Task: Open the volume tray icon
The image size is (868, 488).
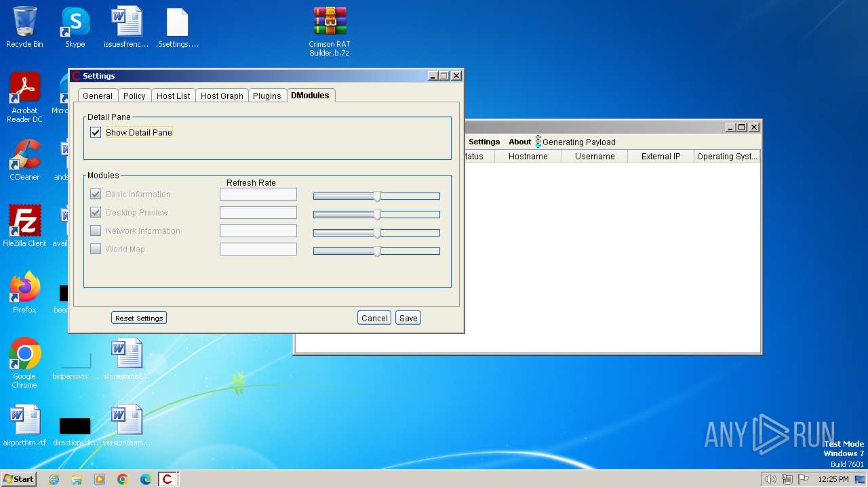Action: click(771, 479)
